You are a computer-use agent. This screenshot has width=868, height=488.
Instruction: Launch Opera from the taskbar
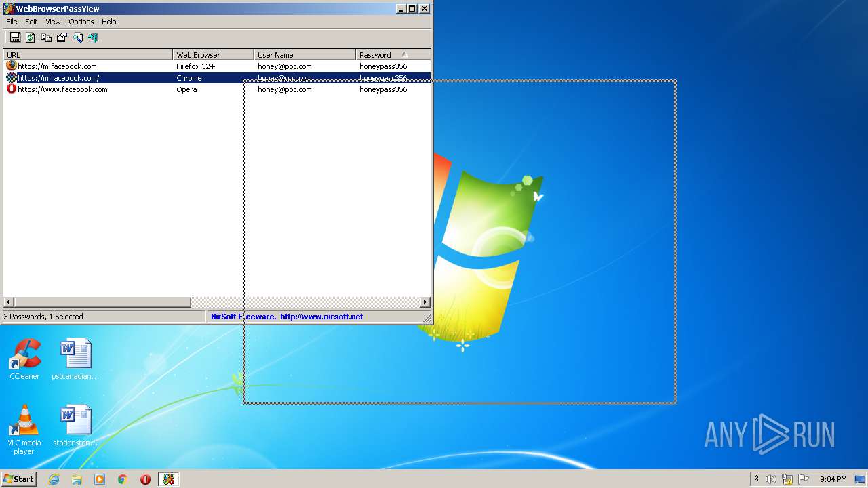click(145, 479)
